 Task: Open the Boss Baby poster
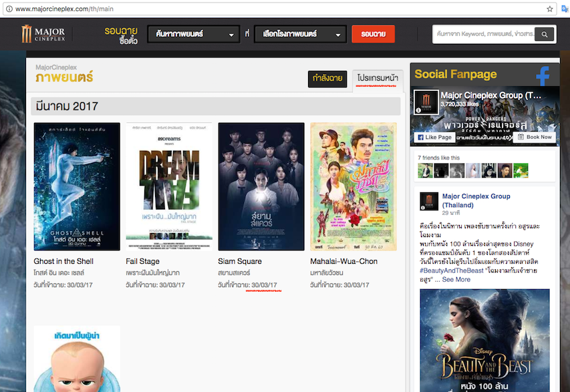tap(77, 359)
